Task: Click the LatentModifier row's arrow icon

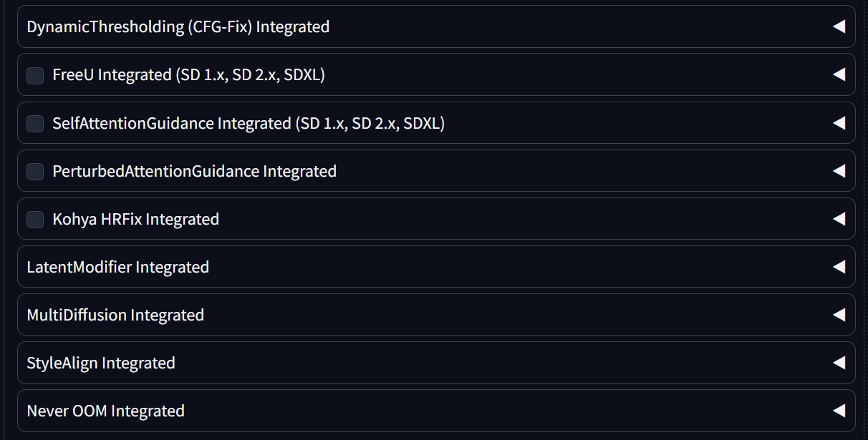Action: pos(839,267)
